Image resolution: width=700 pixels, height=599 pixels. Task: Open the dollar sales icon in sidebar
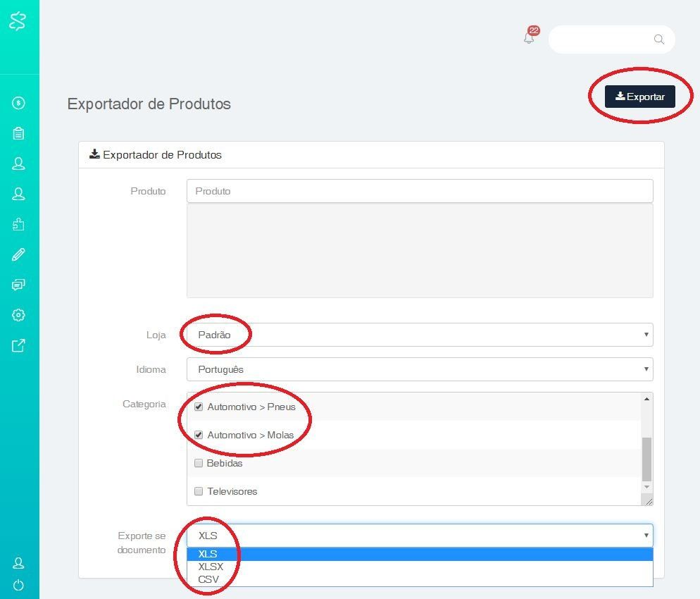point(18,103)
